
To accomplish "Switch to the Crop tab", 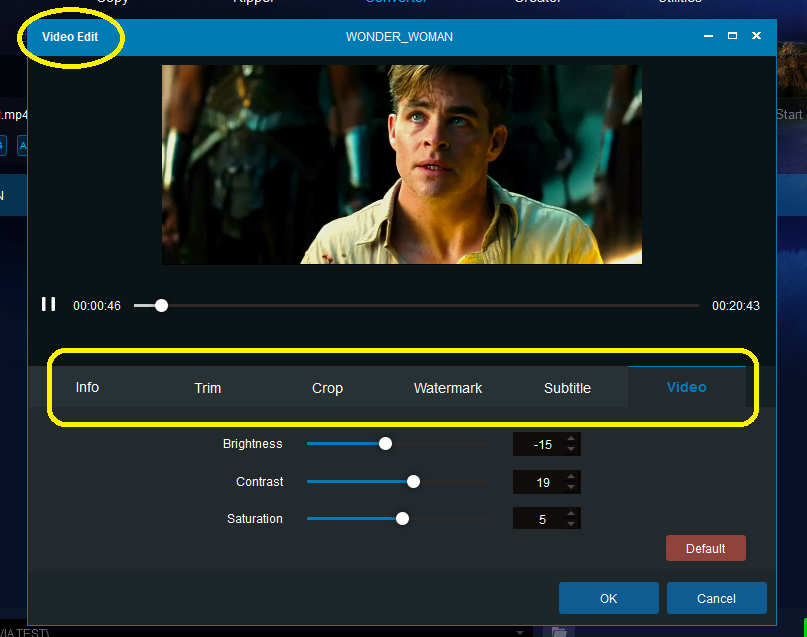I will [327, 387].
